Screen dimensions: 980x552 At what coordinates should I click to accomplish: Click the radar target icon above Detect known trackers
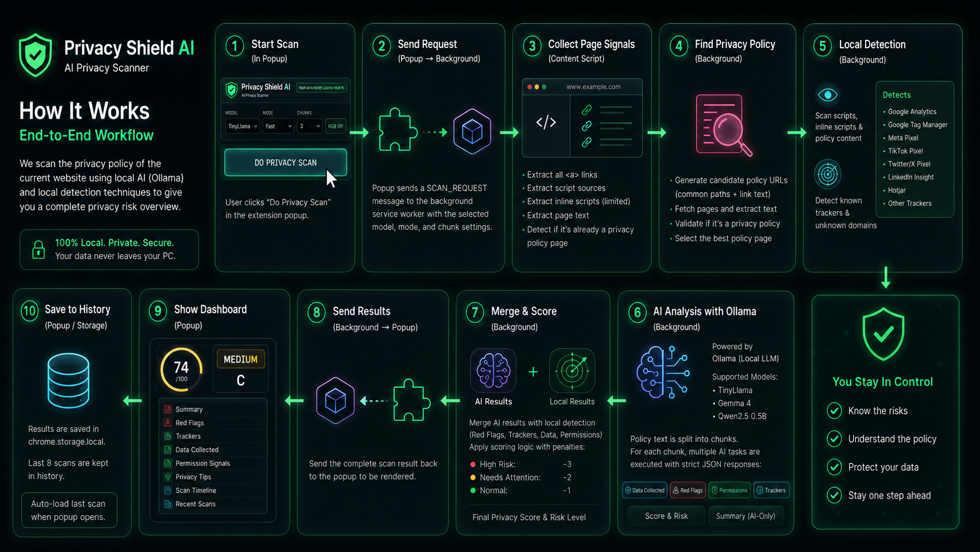[828, 174]
